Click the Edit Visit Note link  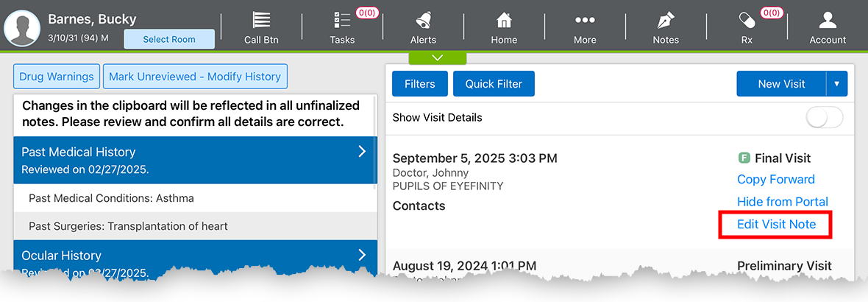(776, 224)
